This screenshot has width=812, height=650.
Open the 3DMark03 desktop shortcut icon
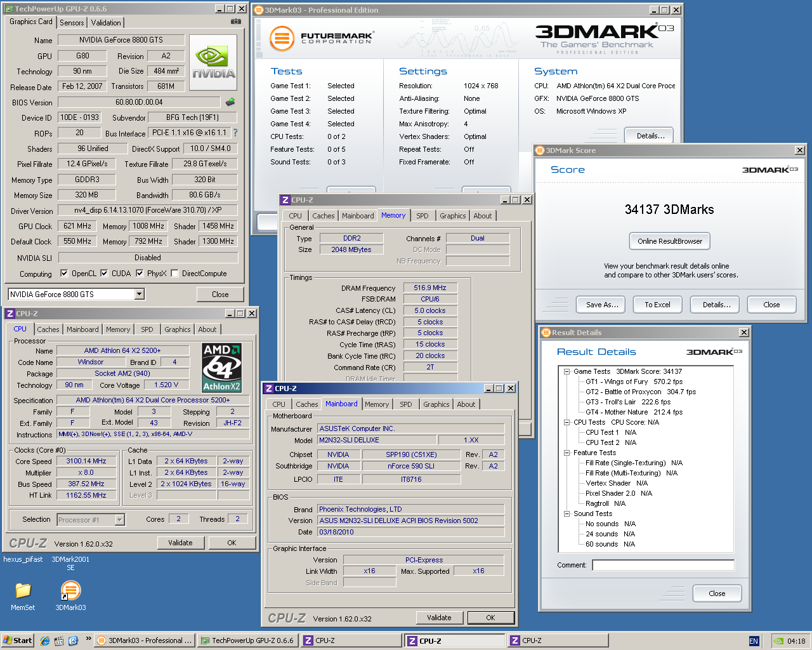[70, 591]
